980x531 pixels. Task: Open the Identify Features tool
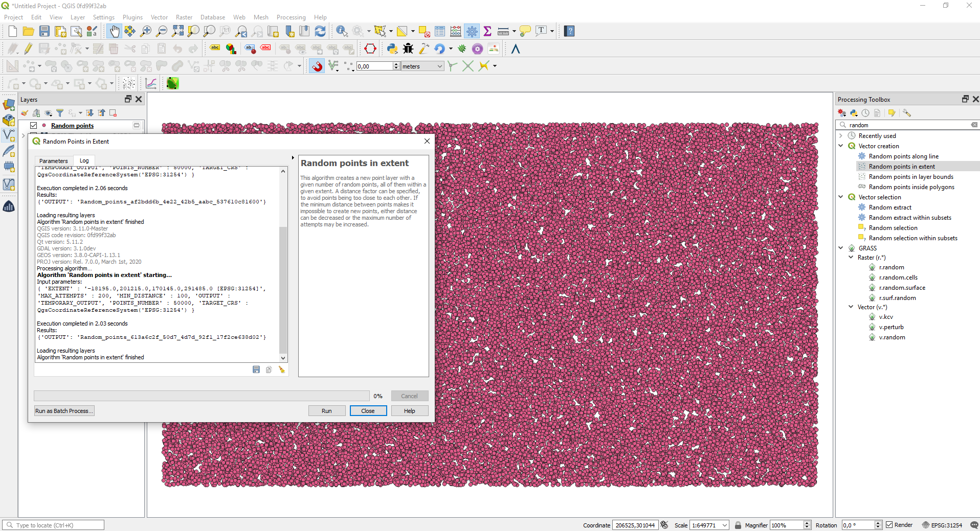341,31
